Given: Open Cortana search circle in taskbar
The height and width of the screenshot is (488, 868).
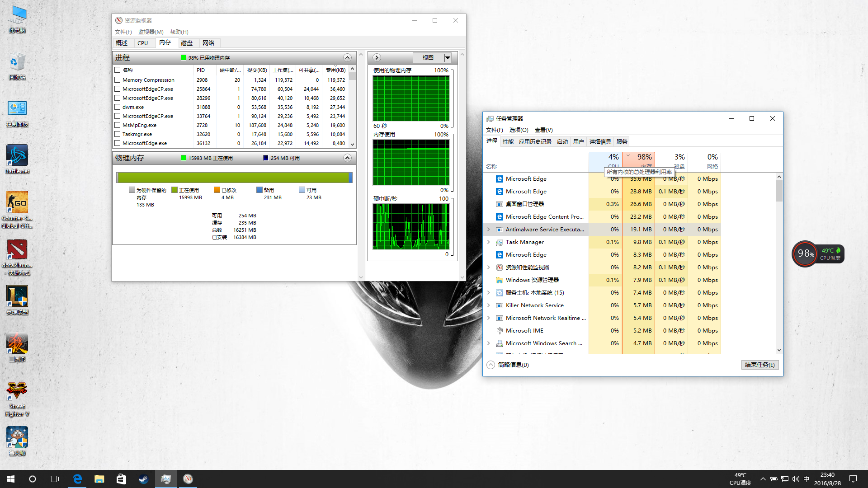Looking at the screenshot, I should [x=33, y=479].
